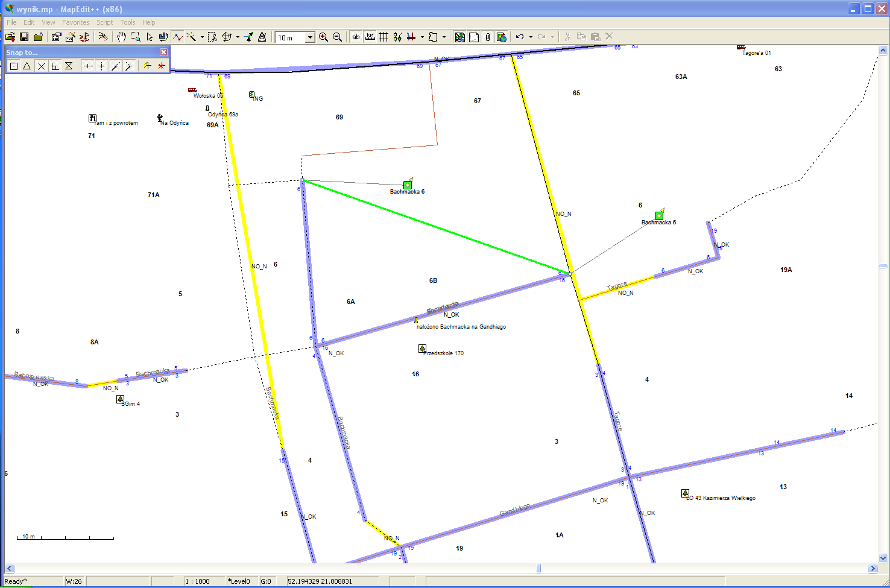Toggle the KM scale ruler display

[x=370, y=37]
